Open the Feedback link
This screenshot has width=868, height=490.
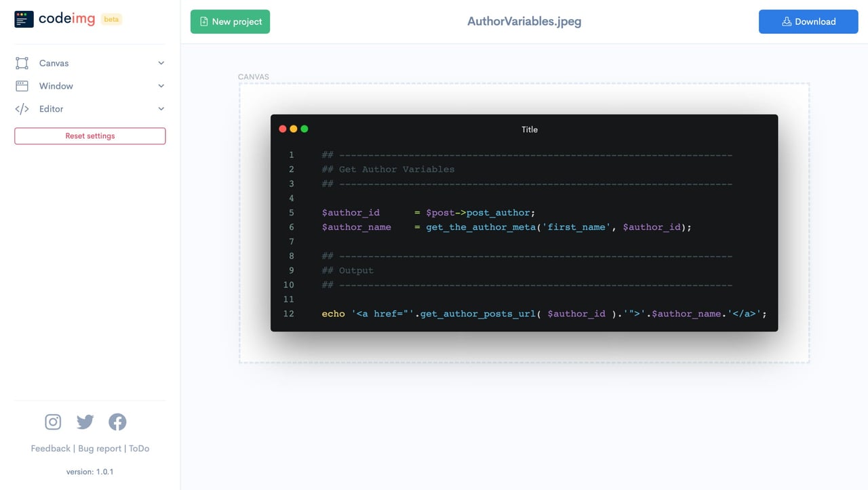click(50, 448)
